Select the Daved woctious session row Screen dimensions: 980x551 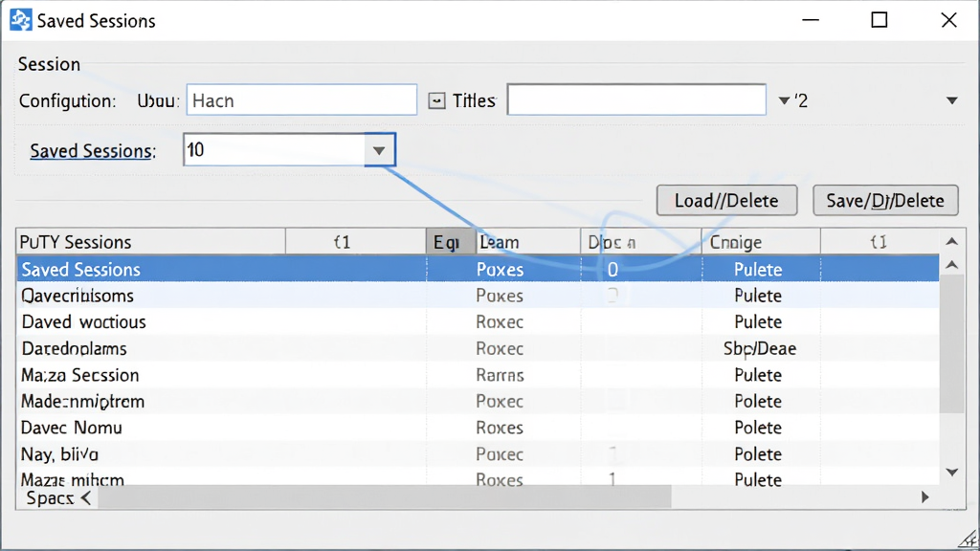pyautogui.click(x=478, y=321)
